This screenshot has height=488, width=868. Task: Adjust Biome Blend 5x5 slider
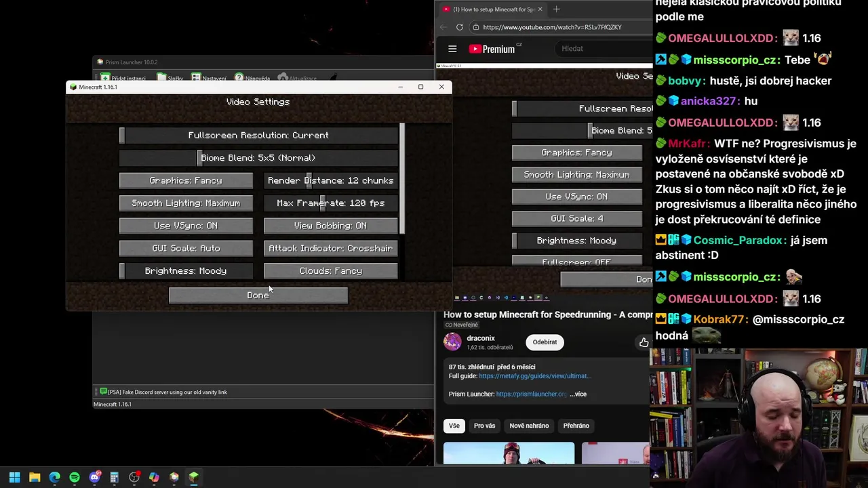click(x=258, y=158)
